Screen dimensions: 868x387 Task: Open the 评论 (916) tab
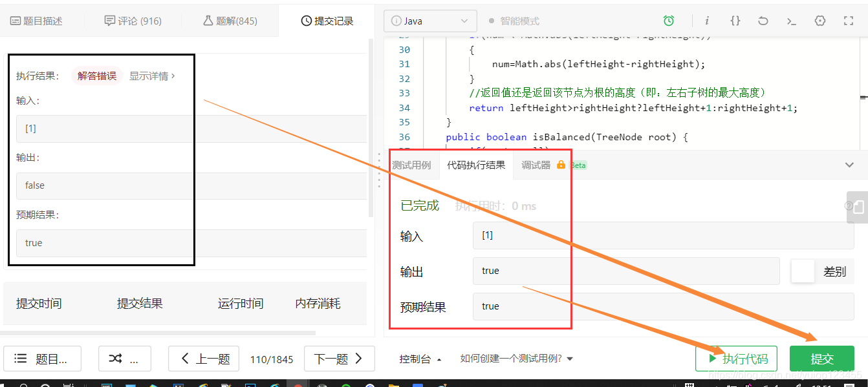click(x=133, y=21)
